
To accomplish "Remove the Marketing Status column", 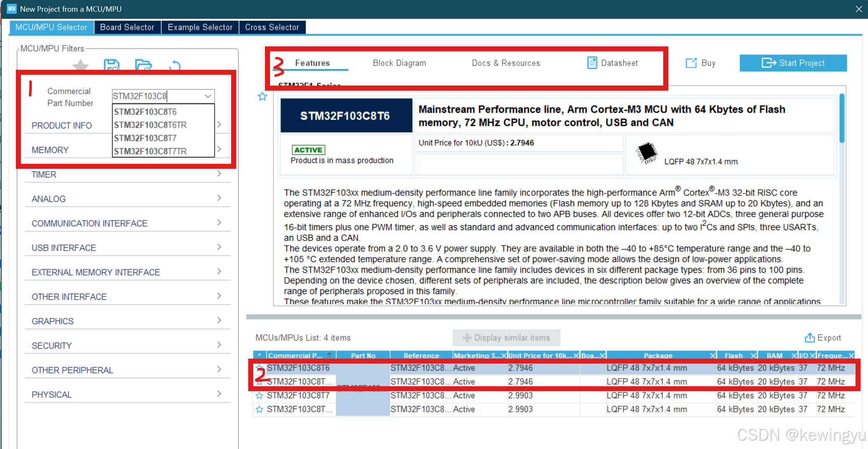I will pos(504,355).
